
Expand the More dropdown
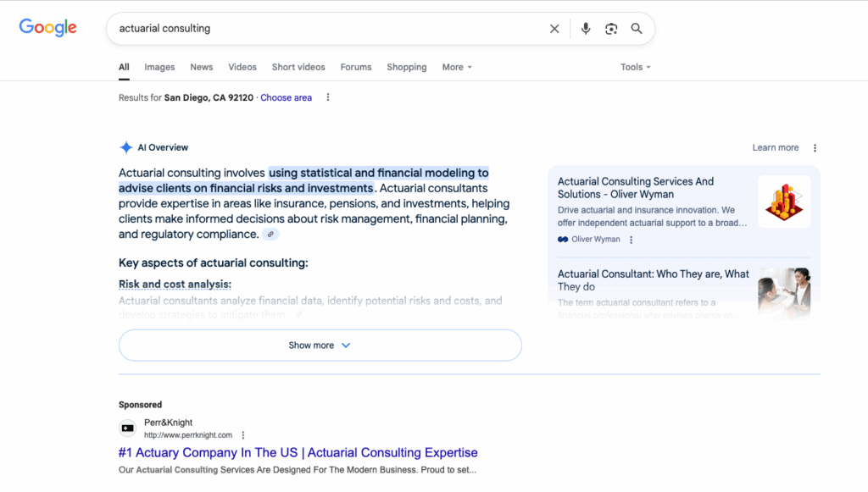[x=457, y=68]
